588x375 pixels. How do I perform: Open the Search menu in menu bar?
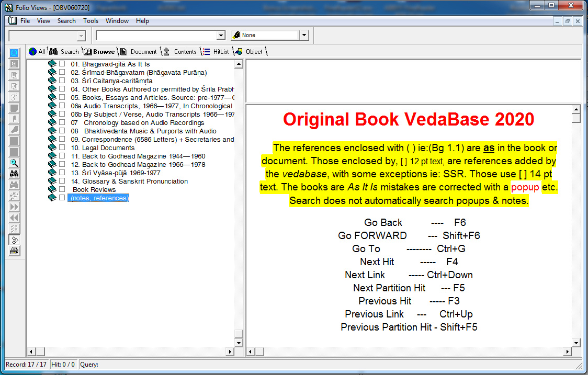click(66, 20)
